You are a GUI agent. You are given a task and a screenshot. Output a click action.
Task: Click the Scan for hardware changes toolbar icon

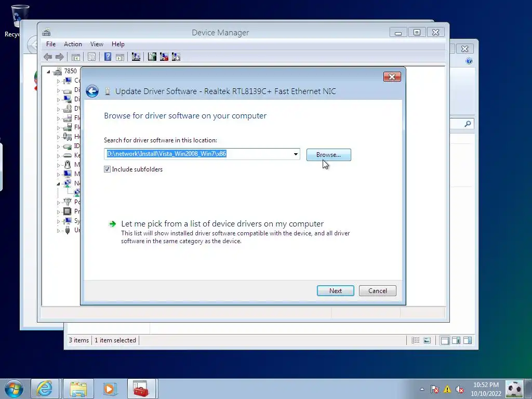point(136,57)
